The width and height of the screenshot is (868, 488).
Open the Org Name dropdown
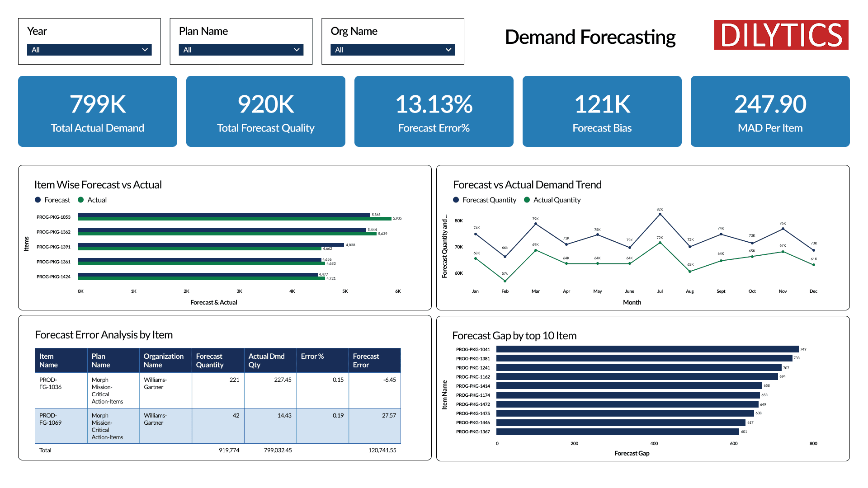392,50
